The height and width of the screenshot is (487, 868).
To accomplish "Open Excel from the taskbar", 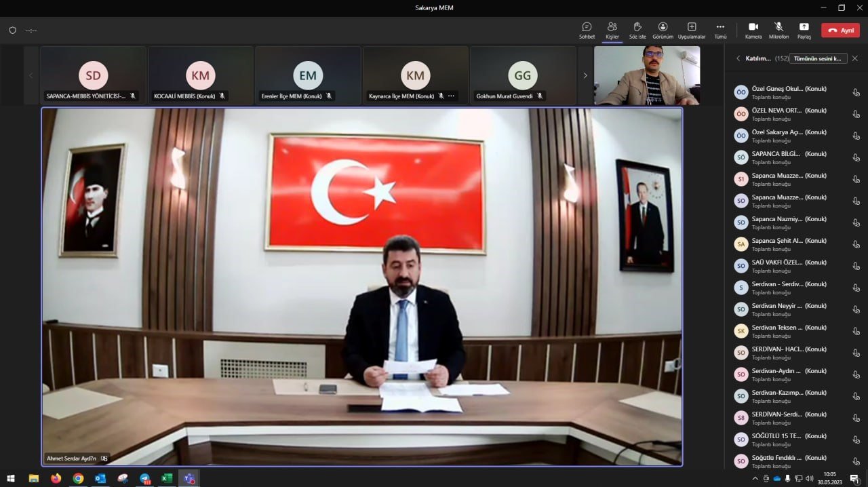I will click(167, 479).
